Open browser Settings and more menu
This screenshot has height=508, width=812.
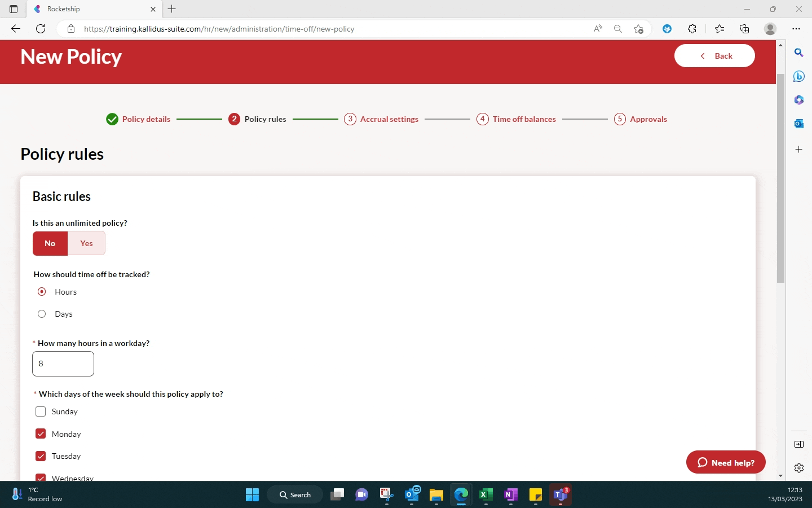tap(796, 29)
